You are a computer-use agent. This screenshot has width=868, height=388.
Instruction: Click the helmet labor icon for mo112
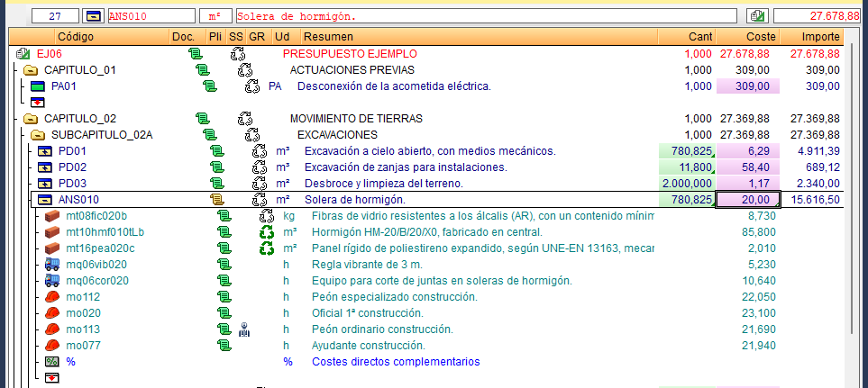52,297
